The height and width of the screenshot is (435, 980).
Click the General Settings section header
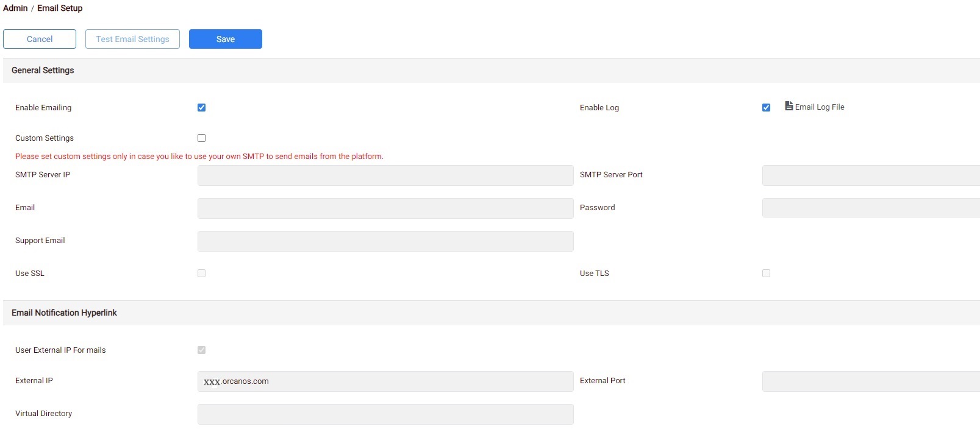(x=43, y=70)
